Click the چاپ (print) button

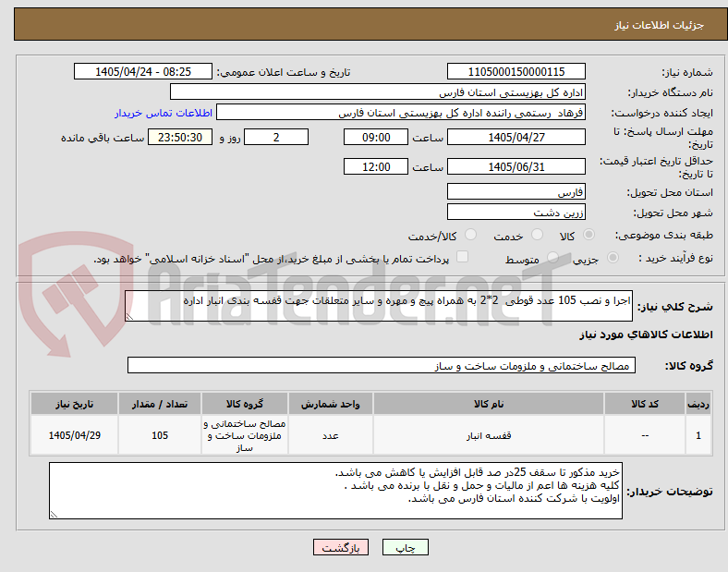point(405,547)
